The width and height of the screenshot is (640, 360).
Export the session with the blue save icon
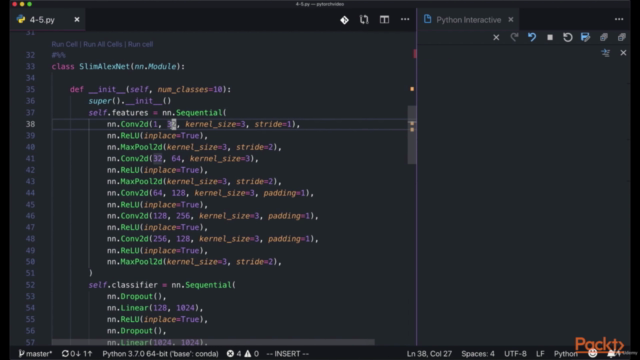[x=586, y=37]
